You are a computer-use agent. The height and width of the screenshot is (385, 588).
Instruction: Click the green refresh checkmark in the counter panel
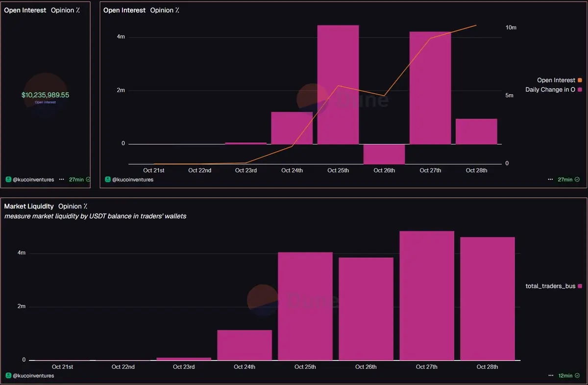88,180
